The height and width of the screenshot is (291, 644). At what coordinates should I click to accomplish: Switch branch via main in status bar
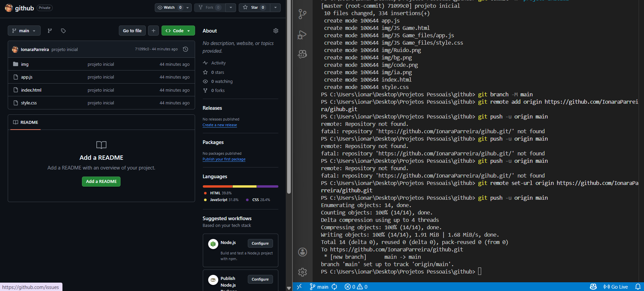pyautogui.click(x=319, y=287)
